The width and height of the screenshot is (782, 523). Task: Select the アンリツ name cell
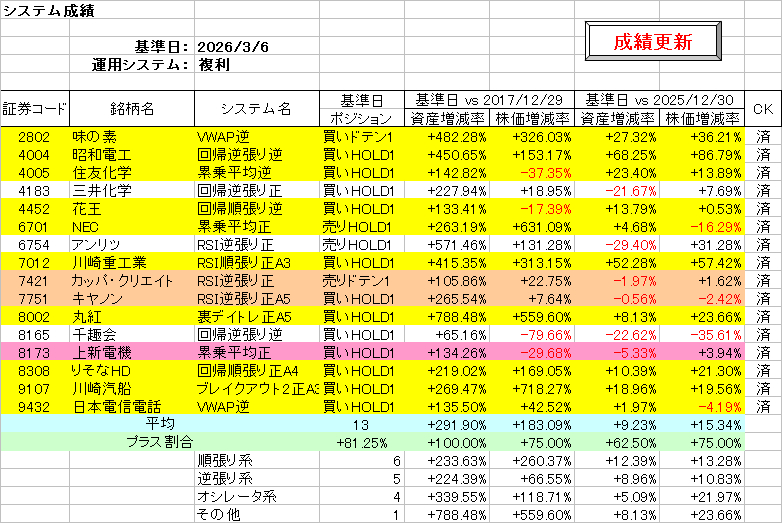click(132, 244)
